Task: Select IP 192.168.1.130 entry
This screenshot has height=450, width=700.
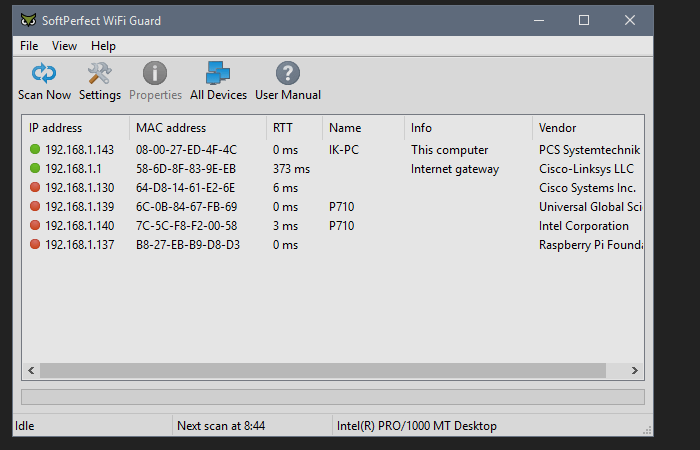Action: point(79,188)
